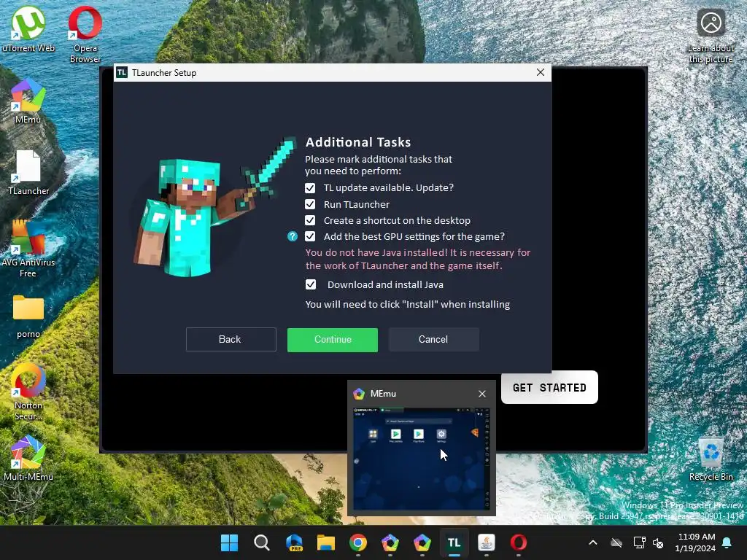
Task: Open Opera from the taskbar
Action: [519, 542]
